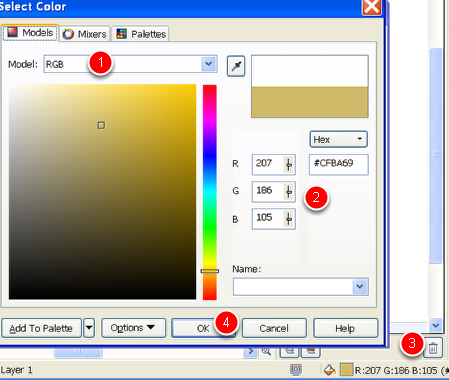449x380 pixels.
Task: Click the zoom magnifier icon below dialog
Action: click(266, 351)
